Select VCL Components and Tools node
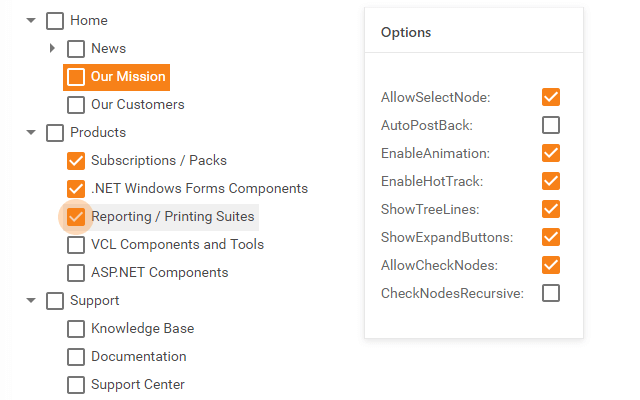 [177, 244]
